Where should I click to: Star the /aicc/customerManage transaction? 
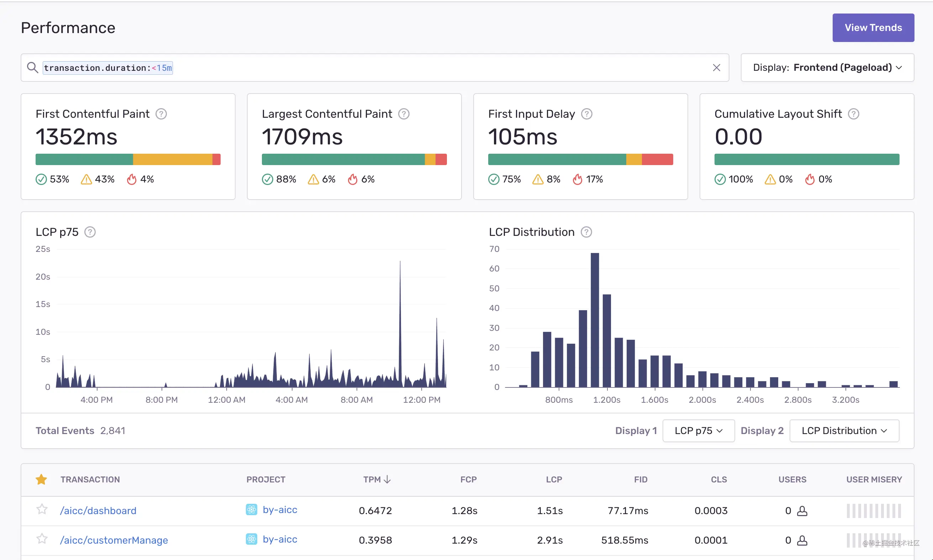click(x=42, y=539)
